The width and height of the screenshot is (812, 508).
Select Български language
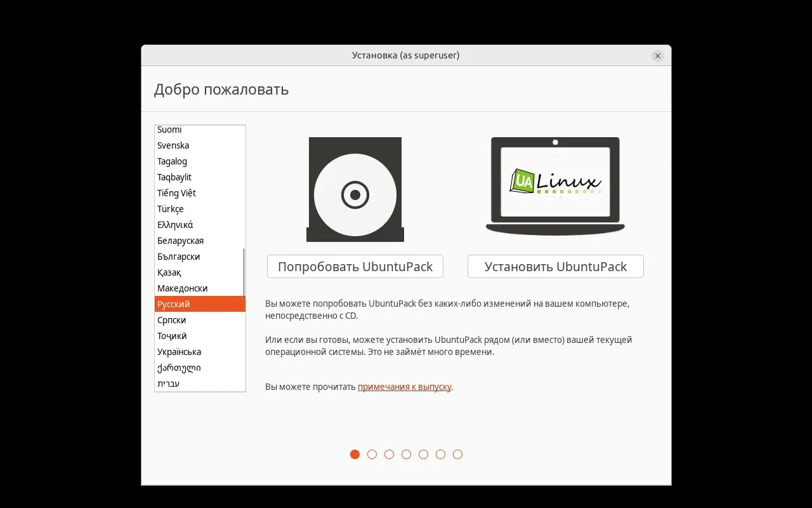click(200, 257)
